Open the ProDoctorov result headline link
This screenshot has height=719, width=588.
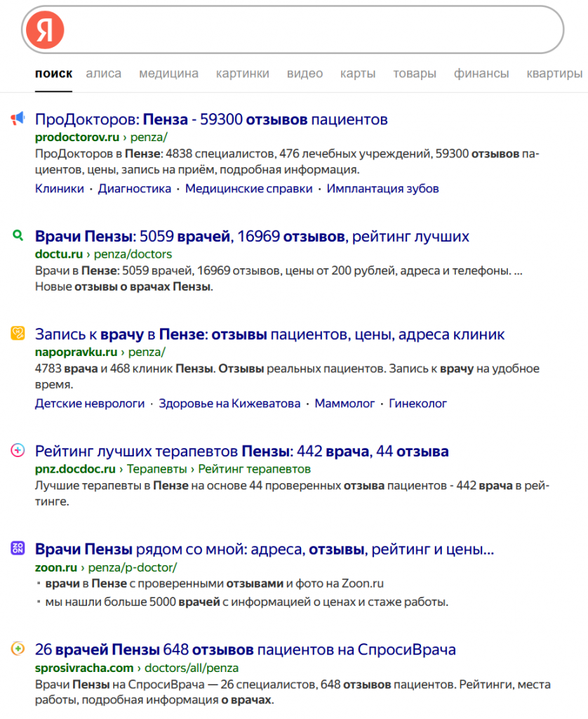[211, 119]
